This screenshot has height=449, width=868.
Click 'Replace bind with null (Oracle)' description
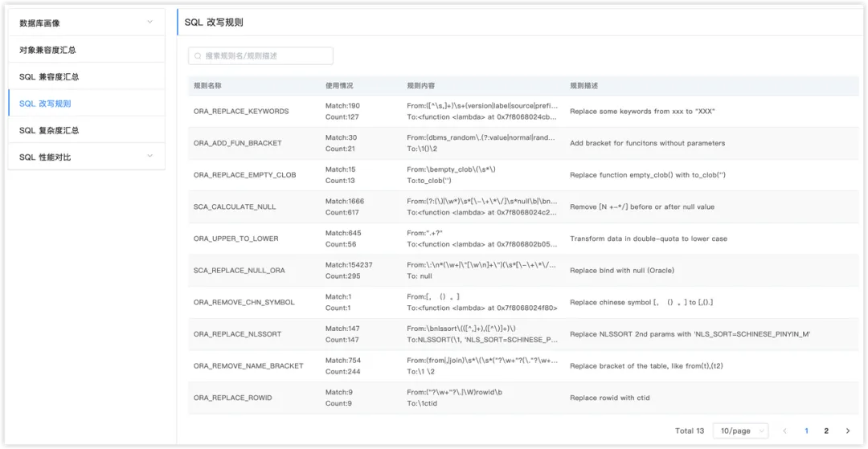[624, 271]
